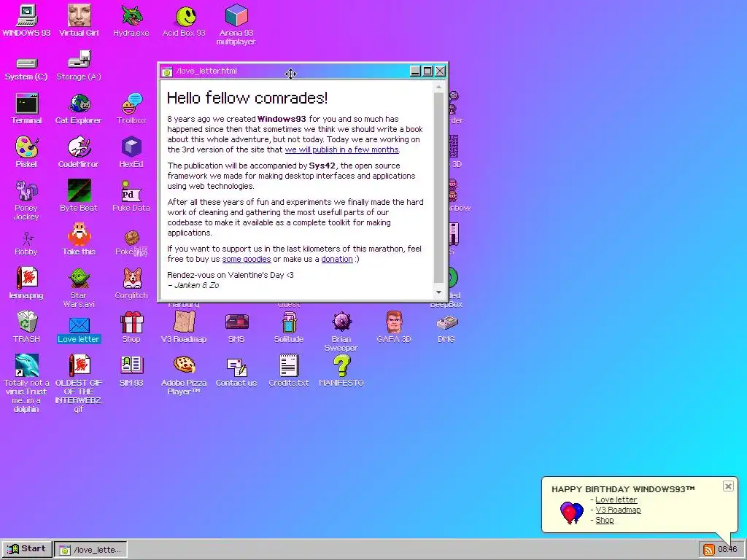Open the 'some goodies' link
This screenshot has height=560, width=747.
(x=247, y=259)
